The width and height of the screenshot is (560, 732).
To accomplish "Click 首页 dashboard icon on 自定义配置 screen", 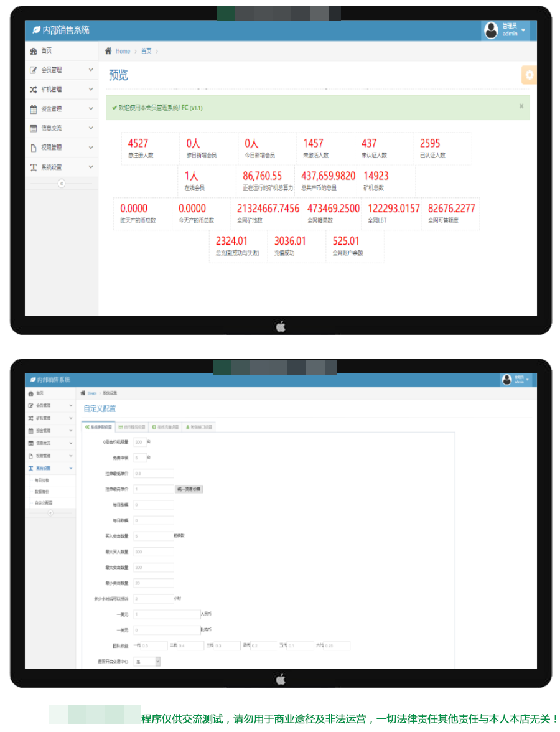I will point(31,393).
